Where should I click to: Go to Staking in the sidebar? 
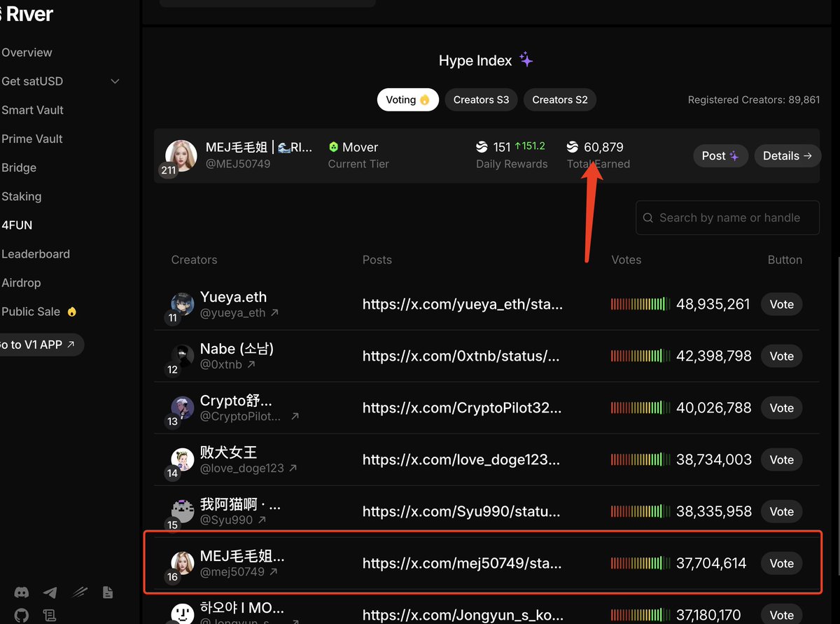22,197
